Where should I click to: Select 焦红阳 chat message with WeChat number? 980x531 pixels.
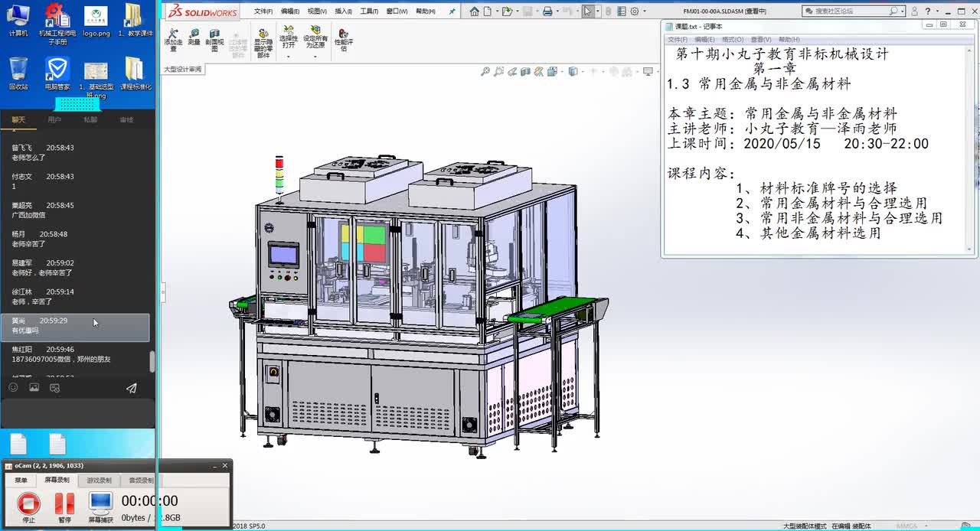point(75,354)
